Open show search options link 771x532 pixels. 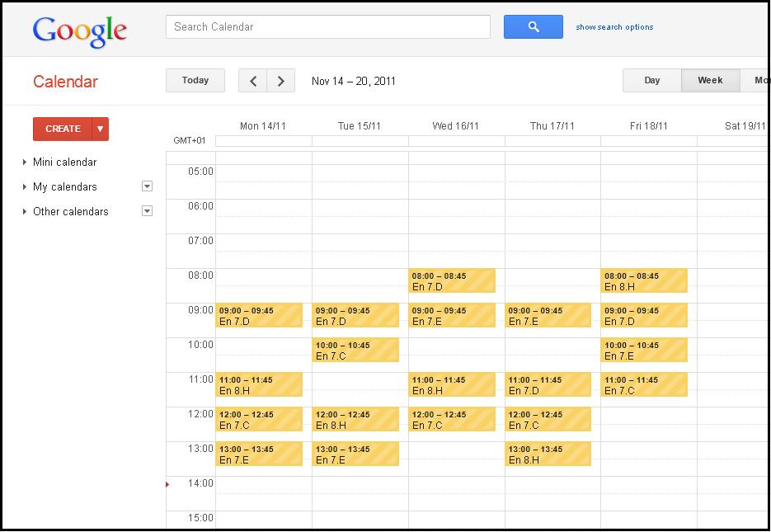614,27
